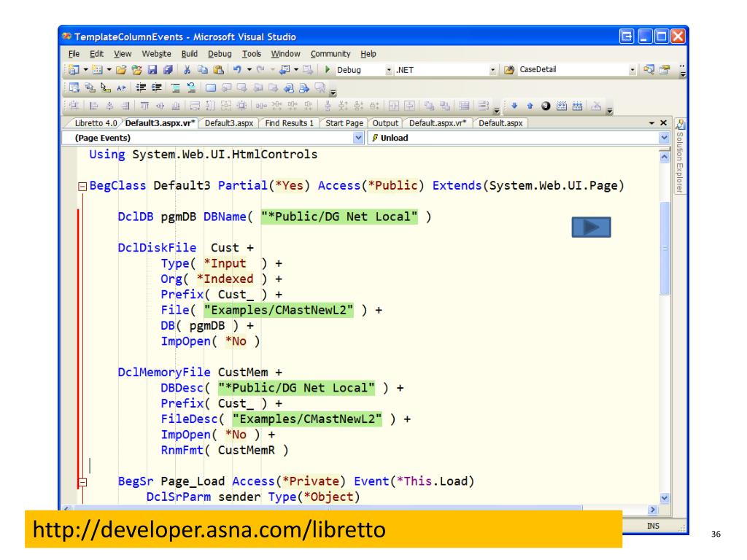
Task: Click the blue down arrow icon
Action: [514, 106]
